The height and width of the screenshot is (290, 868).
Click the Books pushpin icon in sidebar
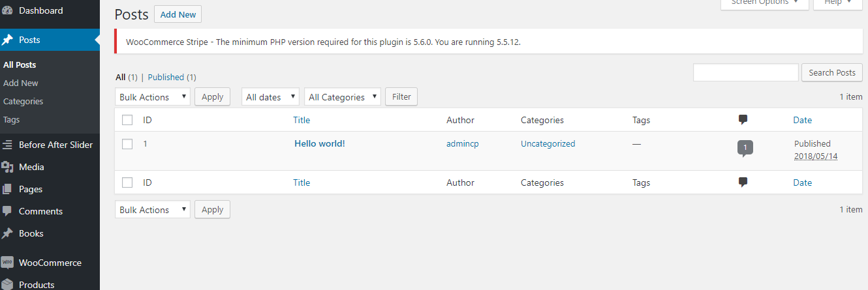(x=7, y=233)
